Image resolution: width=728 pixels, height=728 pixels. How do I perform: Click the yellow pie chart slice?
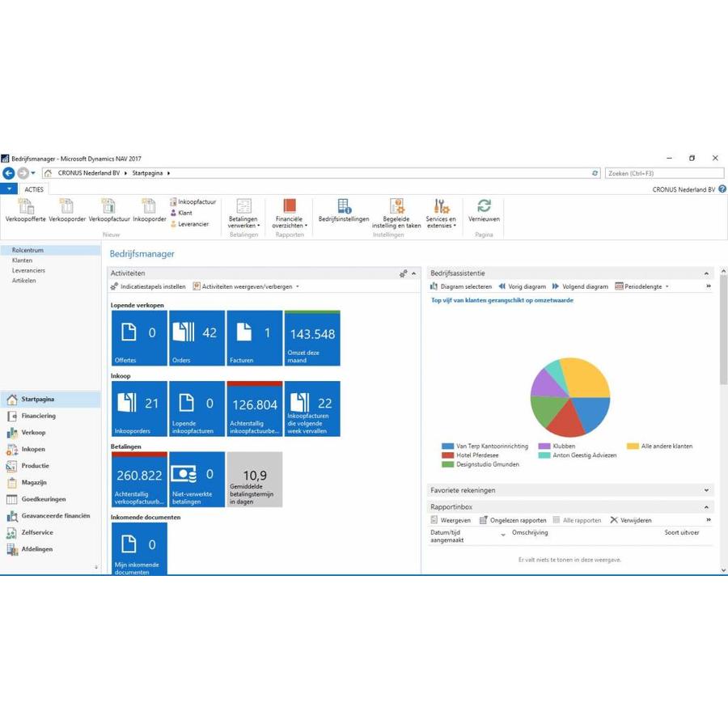pyautogui.click(x=587, y=377)
